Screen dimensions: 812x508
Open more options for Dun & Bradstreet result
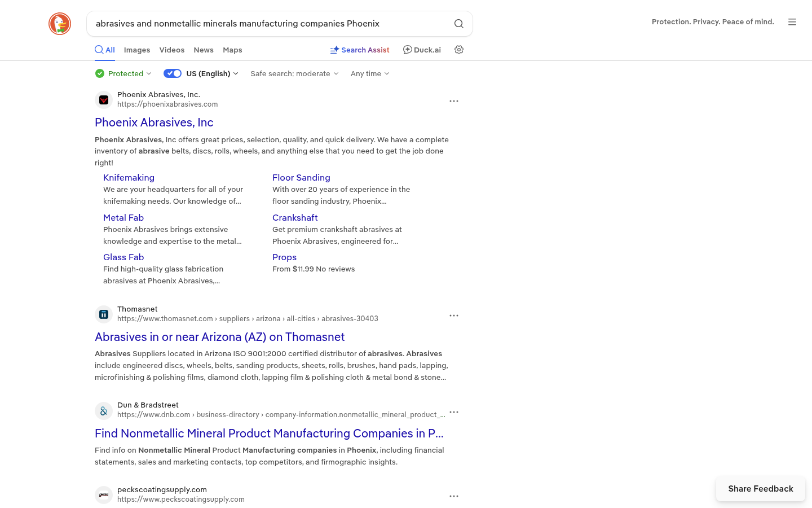coord(454,412)
